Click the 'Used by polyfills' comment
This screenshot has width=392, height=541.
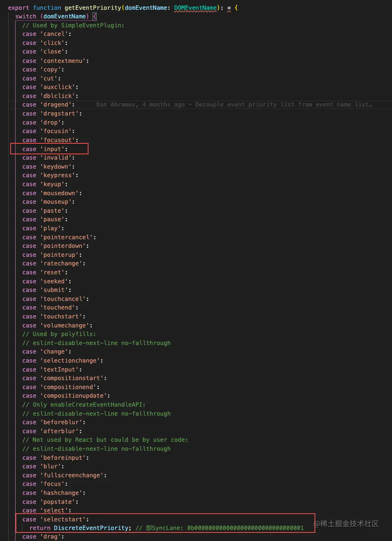(59, 334)
